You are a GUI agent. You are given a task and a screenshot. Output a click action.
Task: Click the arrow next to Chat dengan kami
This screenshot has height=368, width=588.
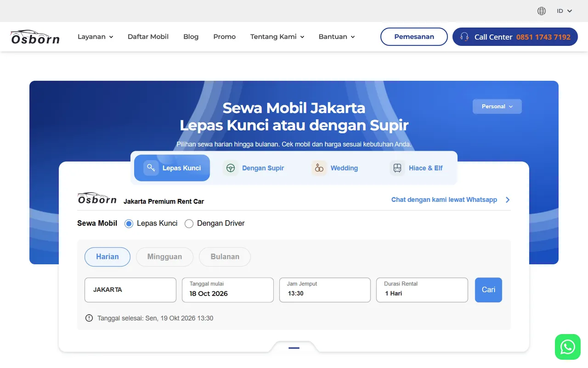508,200
